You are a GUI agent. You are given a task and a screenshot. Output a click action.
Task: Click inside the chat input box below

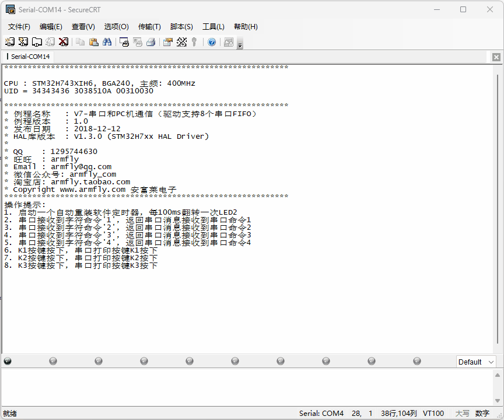pyautogui.click(x=247, y=387)
